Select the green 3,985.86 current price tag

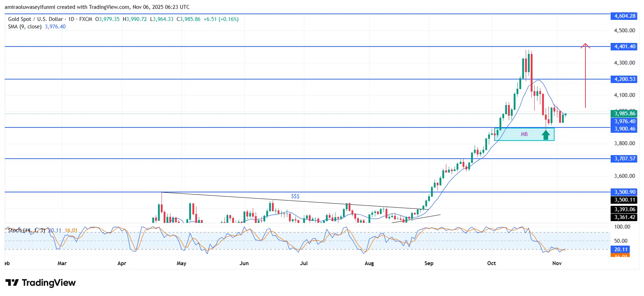click(624, 114)
